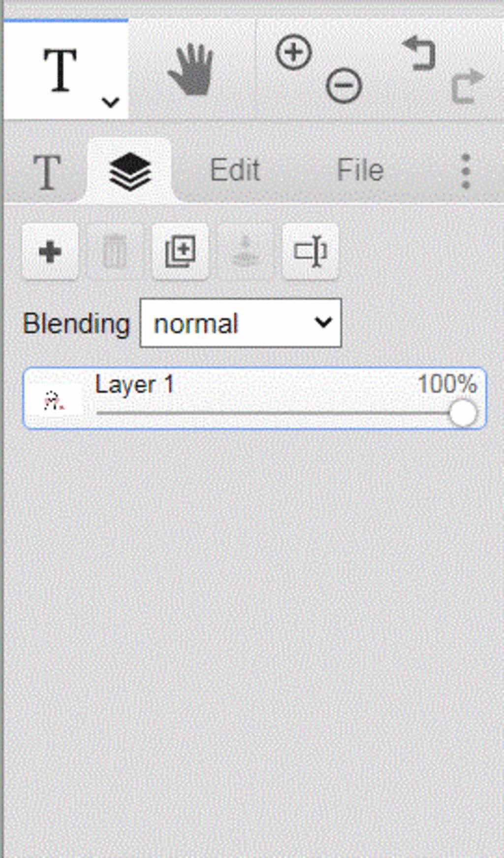Activate the Hand pan tool

191,69
